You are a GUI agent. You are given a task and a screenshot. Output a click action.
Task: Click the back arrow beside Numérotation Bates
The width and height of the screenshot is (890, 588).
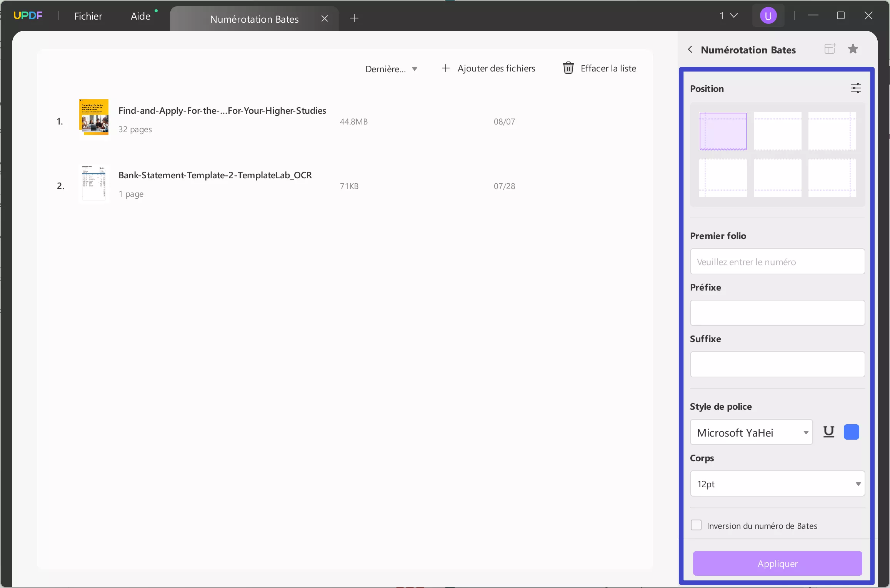690,50
